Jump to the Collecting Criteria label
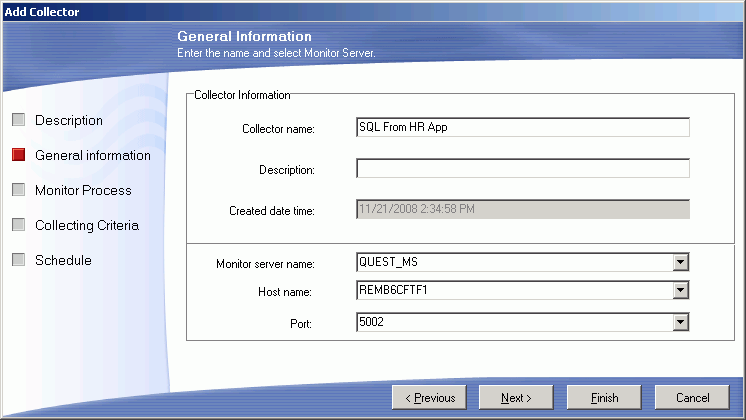 (87, 225)
